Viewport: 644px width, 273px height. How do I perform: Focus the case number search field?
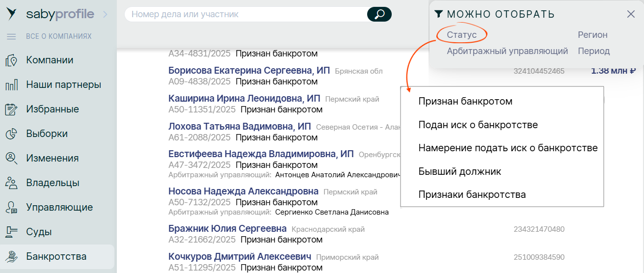(x=245, y=14)
